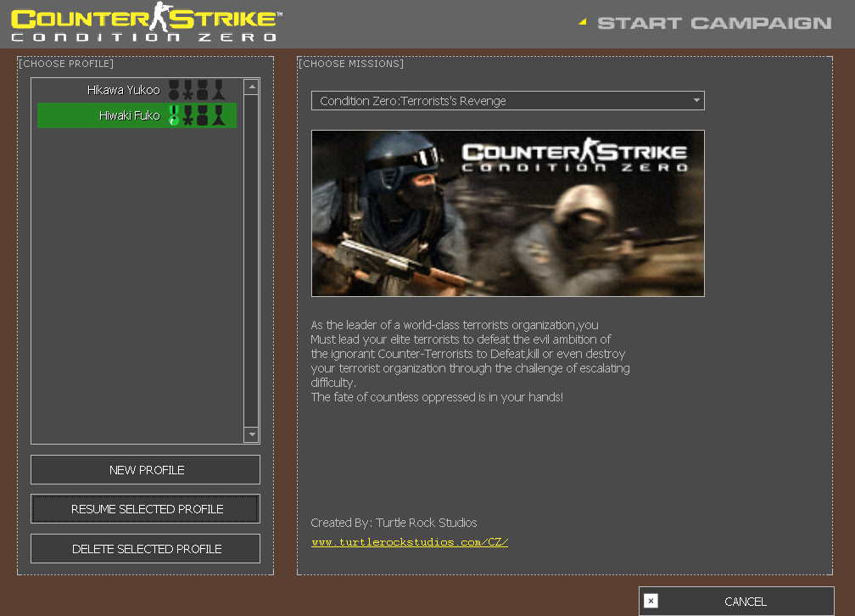Click the NEW PROFILE button
The image size is (855, 616).
[145, 469]
